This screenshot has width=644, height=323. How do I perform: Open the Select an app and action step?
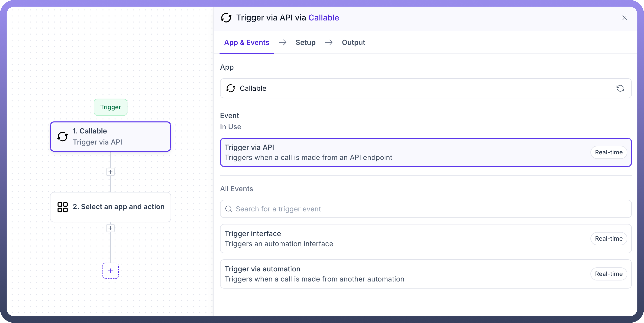[118, 207]
